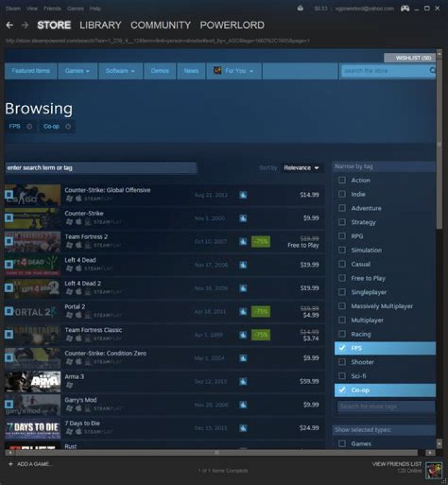
Task: Click Mac platform icon on Left 4 Dead row
Action: 79,268
